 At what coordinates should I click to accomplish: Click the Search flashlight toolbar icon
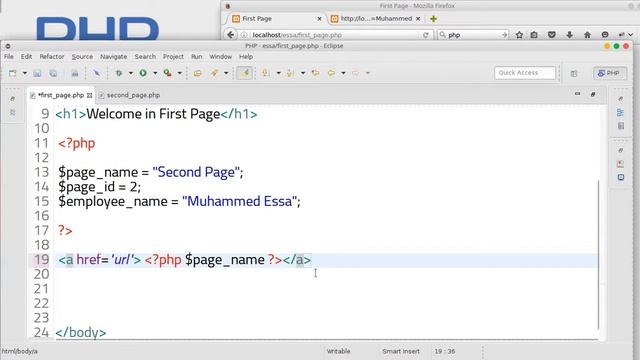click(214, 73)
